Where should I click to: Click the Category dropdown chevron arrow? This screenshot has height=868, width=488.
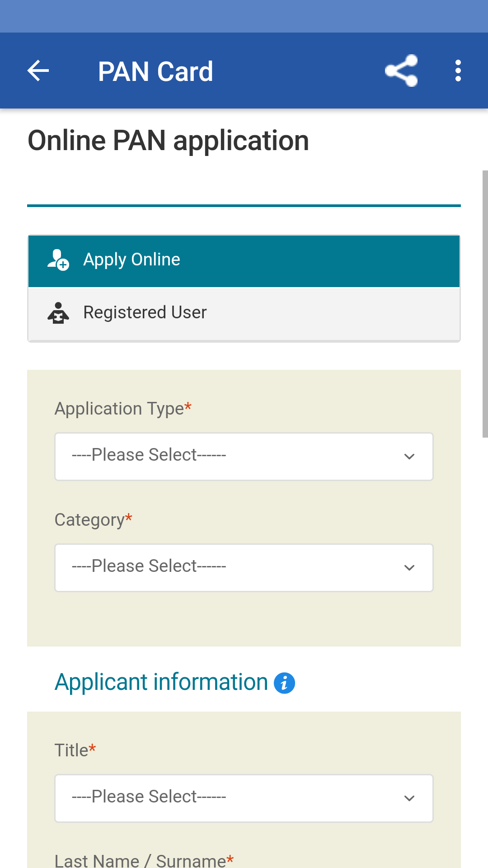click(409, 568)
